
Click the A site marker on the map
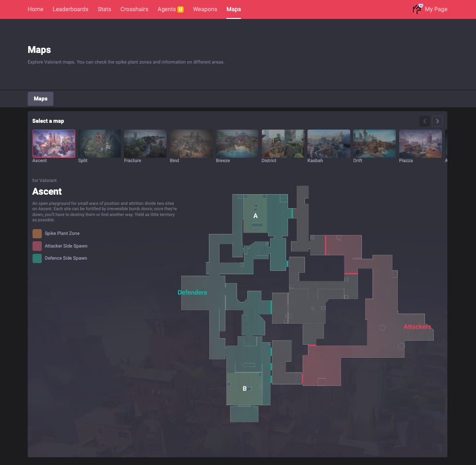pos(255,216)
